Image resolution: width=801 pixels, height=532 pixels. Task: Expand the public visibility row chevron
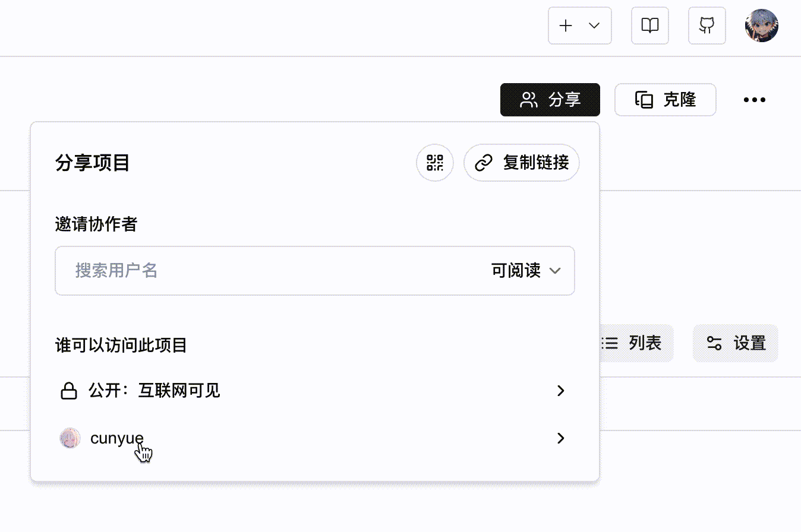tap(560, 391)
